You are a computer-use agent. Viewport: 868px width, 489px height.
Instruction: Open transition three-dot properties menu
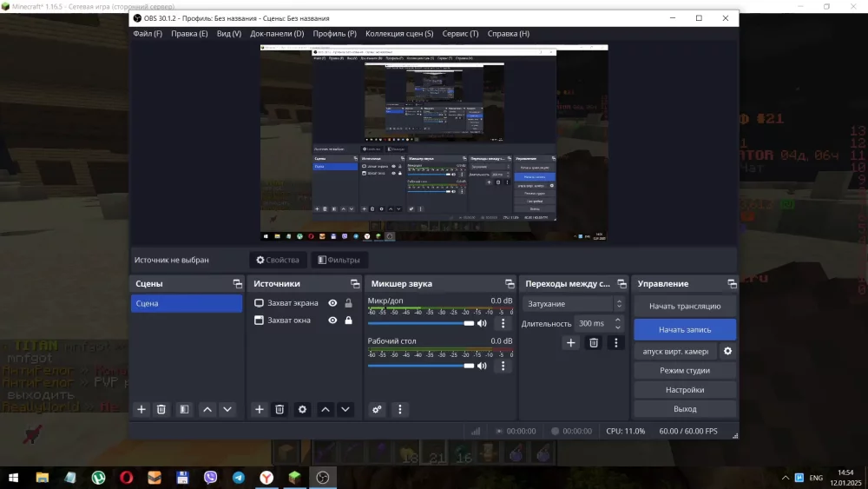tap(616, 343)
